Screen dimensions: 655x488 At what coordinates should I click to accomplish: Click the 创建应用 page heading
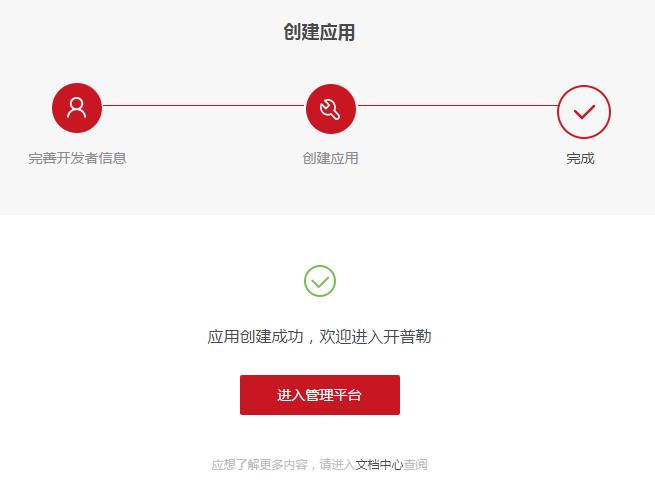(320, 32)
